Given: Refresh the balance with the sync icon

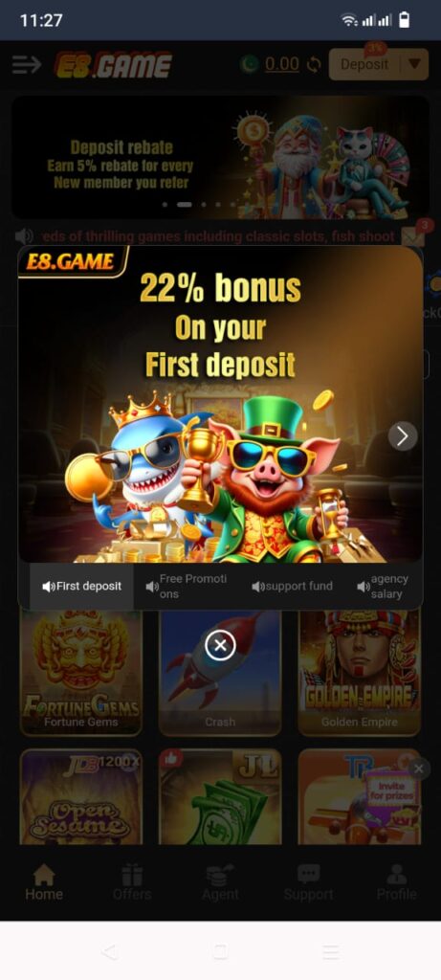Looking at the screenshot, I should (x=314, y=64).
